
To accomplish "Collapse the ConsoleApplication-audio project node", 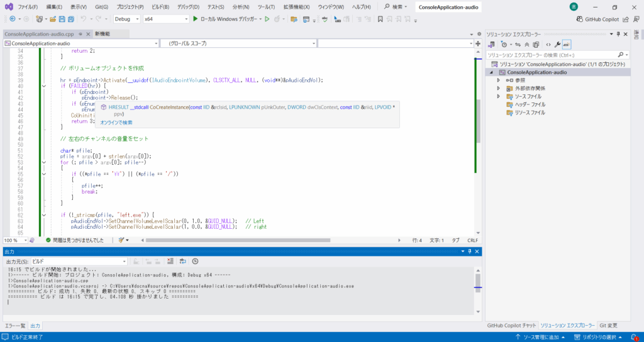I will 491,72.
